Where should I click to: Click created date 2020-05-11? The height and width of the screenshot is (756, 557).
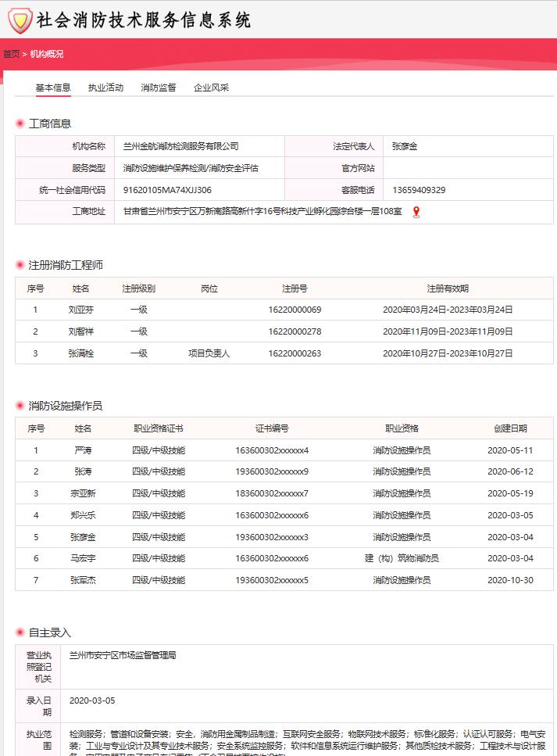510,450
